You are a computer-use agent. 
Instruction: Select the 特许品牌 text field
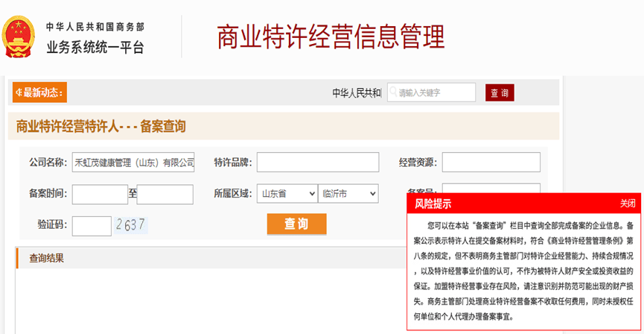pos(317,163)
